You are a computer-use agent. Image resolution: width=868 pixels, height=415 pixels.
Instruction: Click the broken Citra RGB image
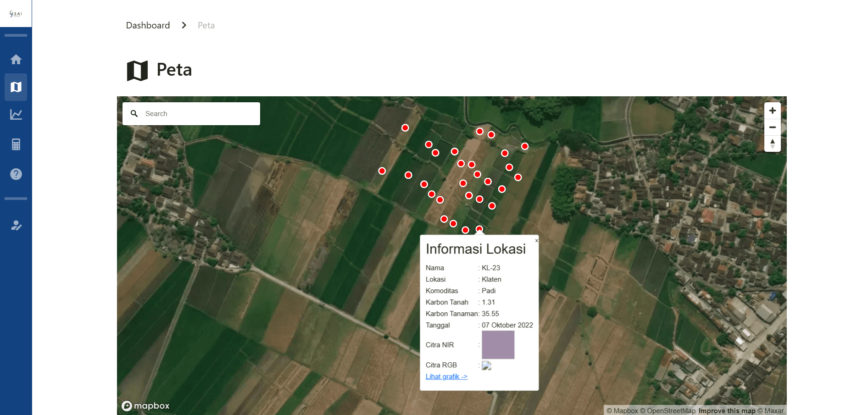[486, 365]
